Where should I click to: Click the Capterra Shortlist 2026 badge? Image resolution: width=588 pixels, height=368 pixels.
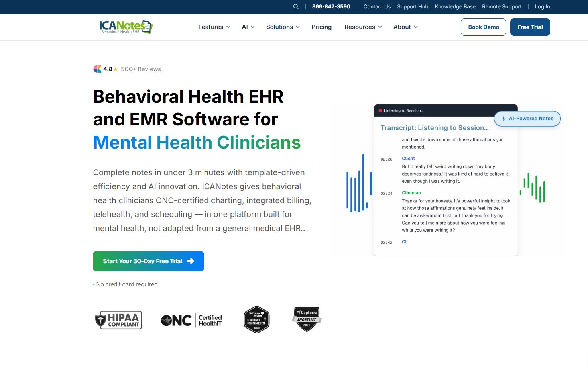(x=307, y=319)
